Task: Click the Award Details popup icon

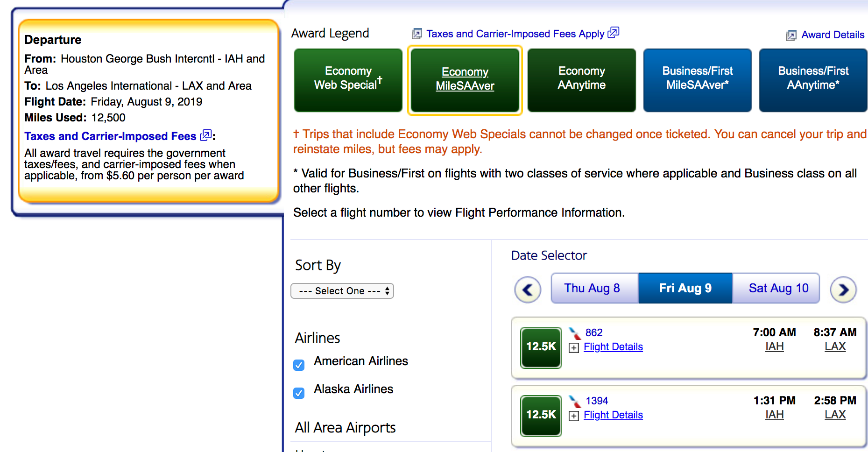Action: coord(791,35)
